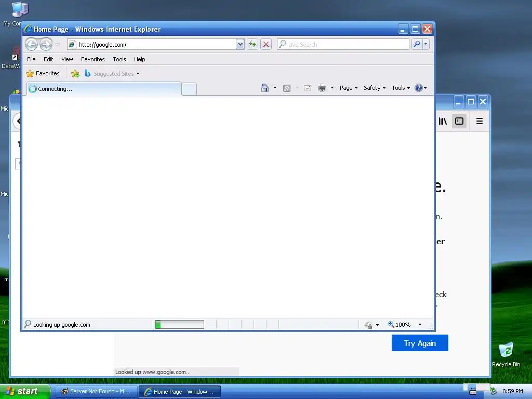Open the File menu

tap(31, 59)
